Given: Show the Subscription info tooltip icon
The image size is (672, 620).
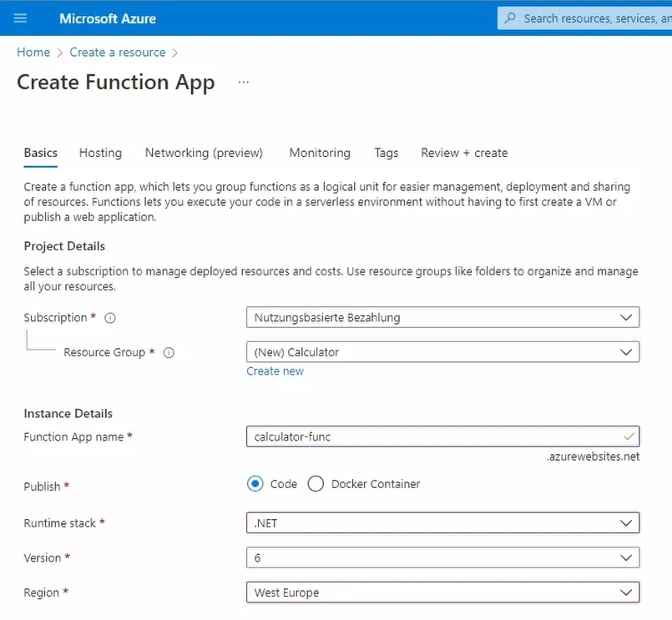Looking at the screenshot, I should [x=110, y=318].
